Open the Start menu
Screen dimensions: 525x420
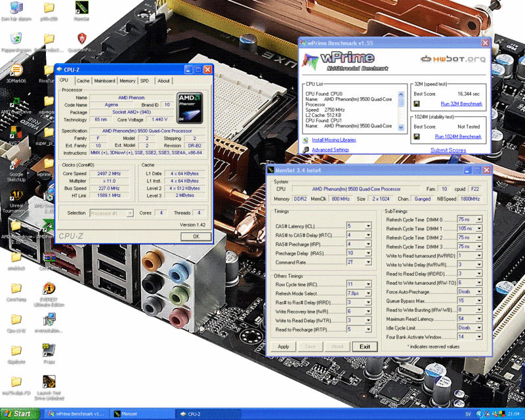[x=20, y=414]
